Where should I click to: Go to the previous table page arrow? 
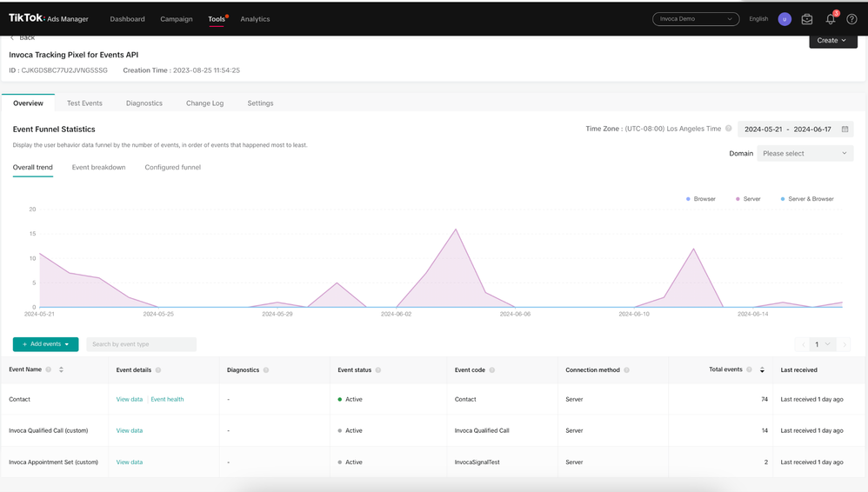click(x=804, y=344)
